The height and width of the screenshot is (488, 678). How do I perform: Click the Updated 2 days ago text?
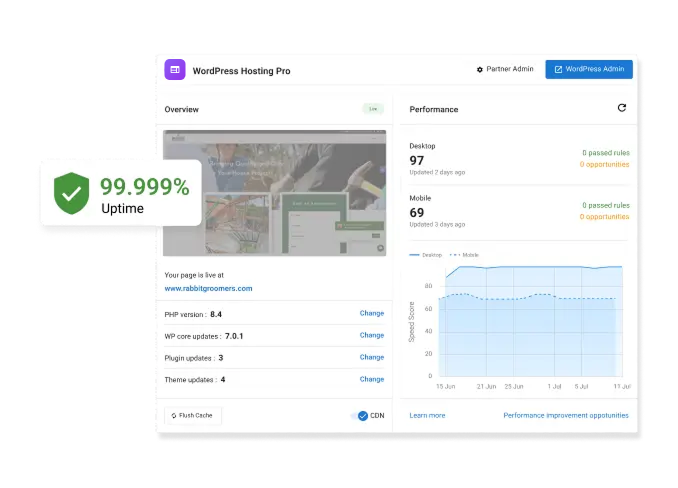coord(437,172)
